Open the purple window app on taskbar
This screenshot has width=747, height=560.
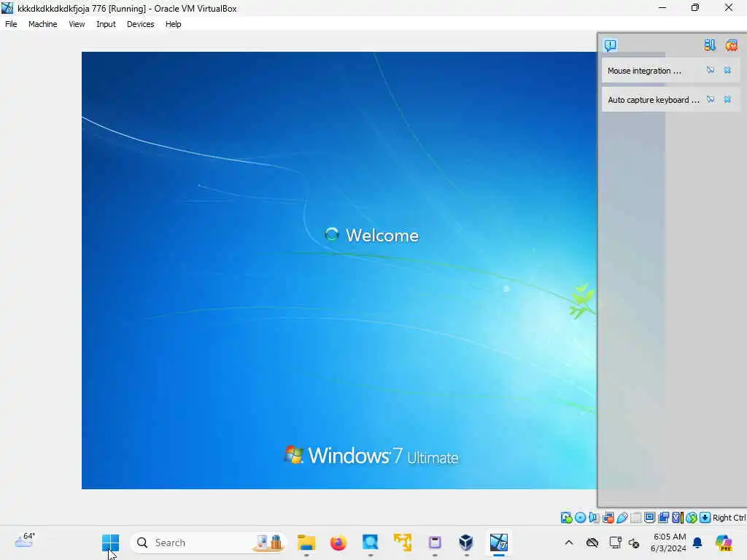(x=435, y=542)
